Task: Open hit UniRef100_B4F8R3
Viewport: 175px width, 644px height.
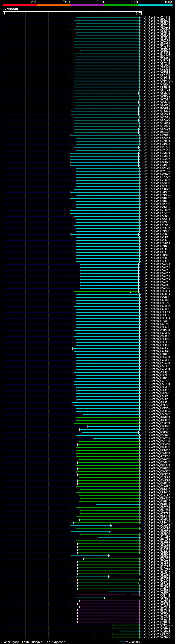Action: [x=157, y=54]
